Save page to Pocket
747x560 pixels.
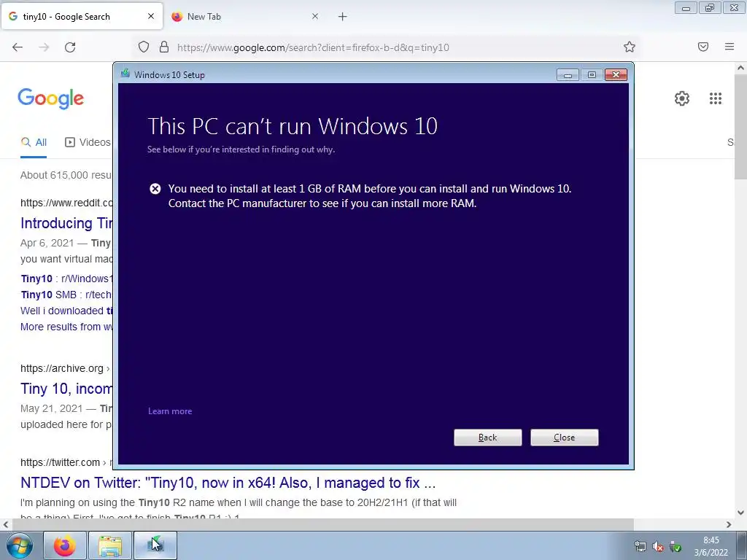(703, 47)
